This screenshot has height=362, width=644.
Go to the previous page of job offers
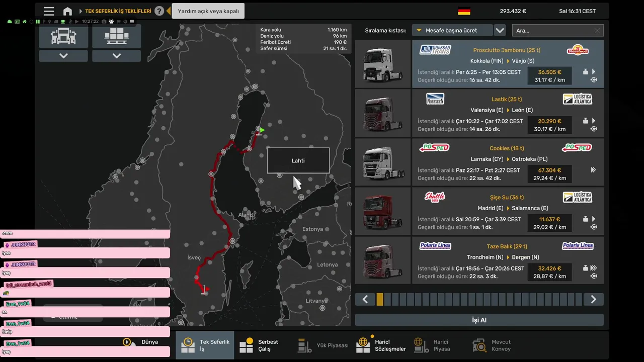pyautogui.click(x=365, y=299)
